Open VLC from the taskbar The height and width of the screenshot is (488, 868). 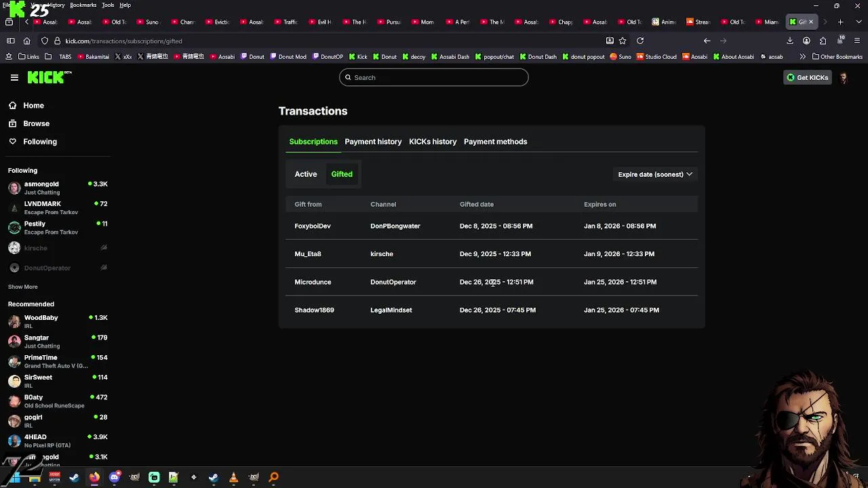click(233, 477)
